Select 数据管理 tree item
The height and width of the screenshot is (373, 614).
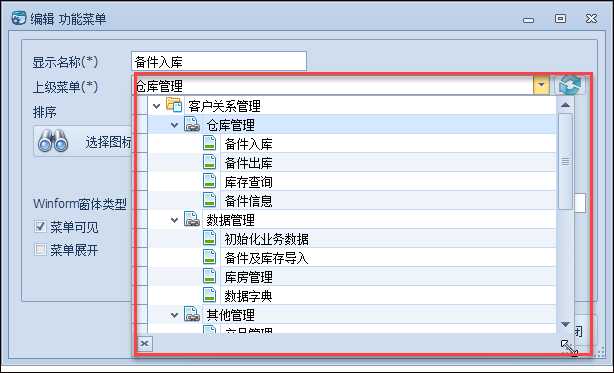231,220
